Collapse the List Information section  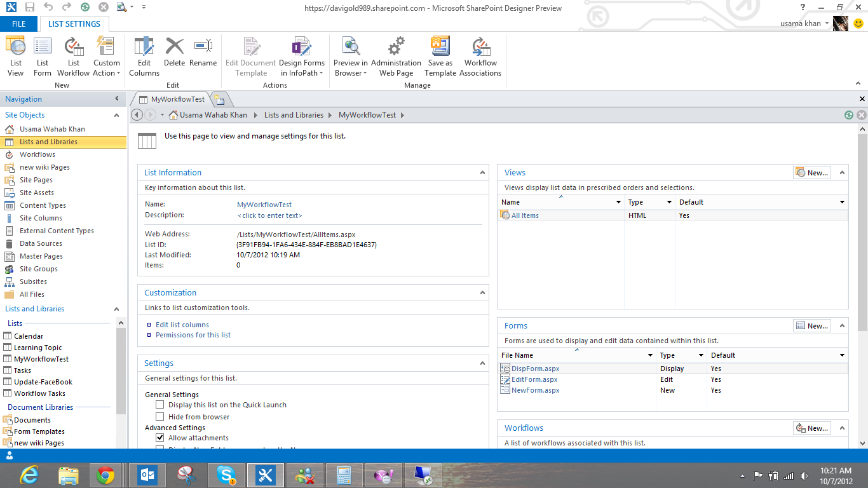pos(481,172)
